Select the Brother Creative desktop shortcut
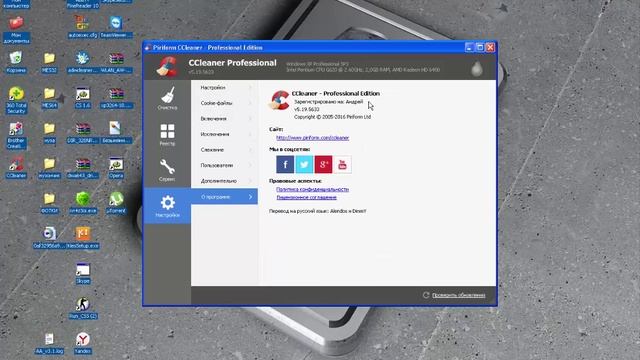 (x=16, y=135)
